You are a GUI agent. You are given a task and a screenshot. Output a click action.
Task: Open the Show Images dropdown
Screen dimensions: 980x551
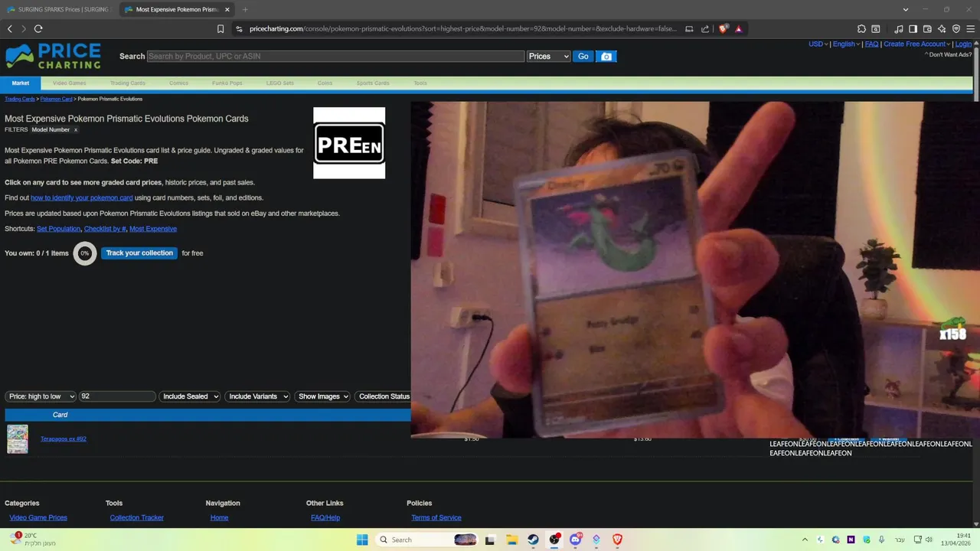[322, 396]
